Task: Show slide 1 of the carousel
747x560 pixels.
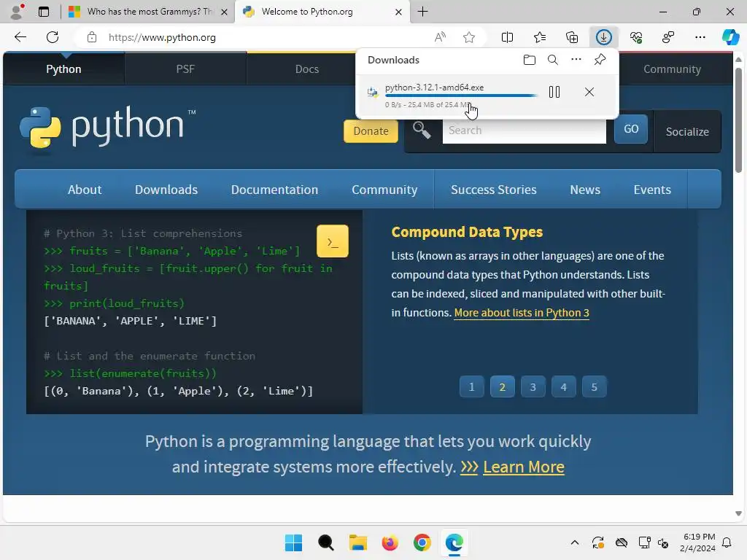Action: coord(472,386)
